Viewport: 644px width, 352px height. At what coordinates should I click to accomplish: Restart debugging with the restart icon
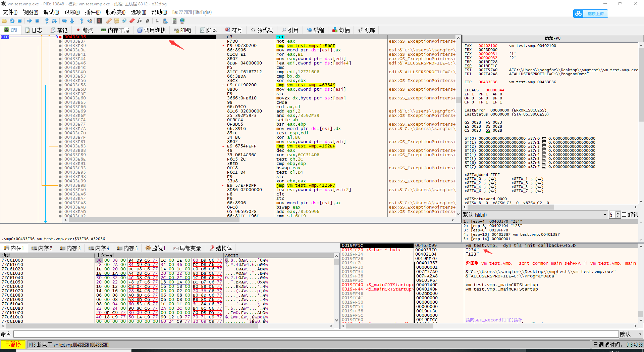coord(12,21)
